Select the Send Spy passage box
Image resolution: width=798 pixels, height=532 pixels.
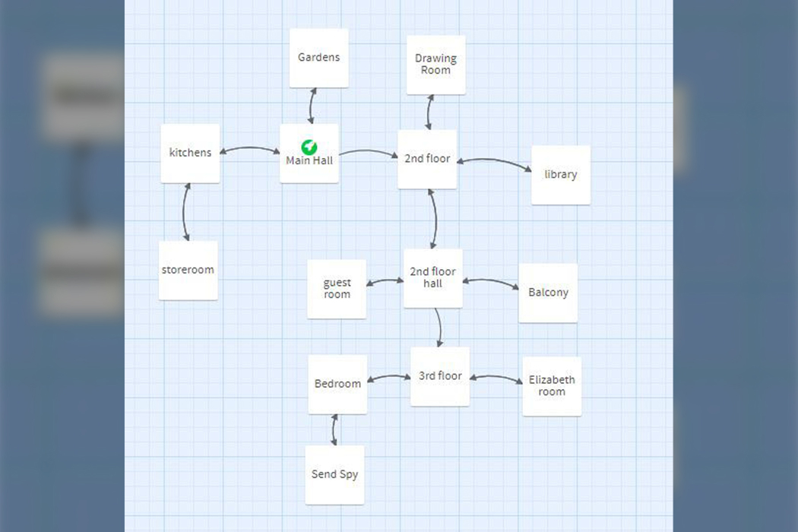click(x=334, y=475)
